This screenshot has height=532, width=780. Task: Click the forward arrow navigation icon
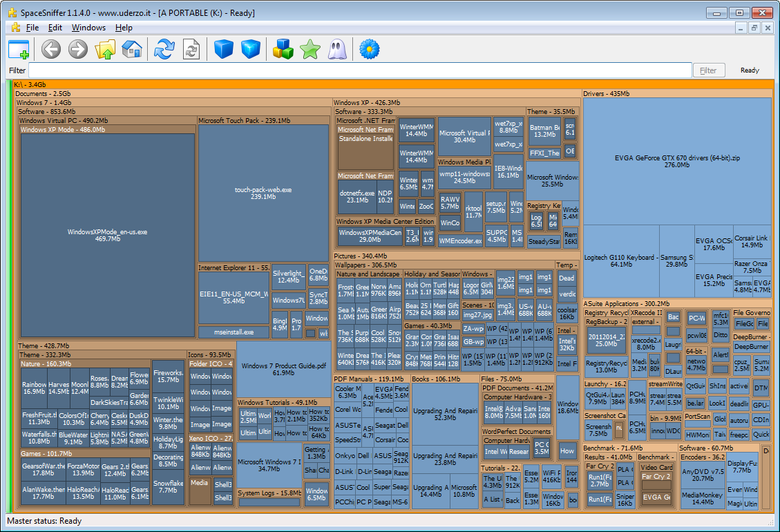click(x=77, y=49)
